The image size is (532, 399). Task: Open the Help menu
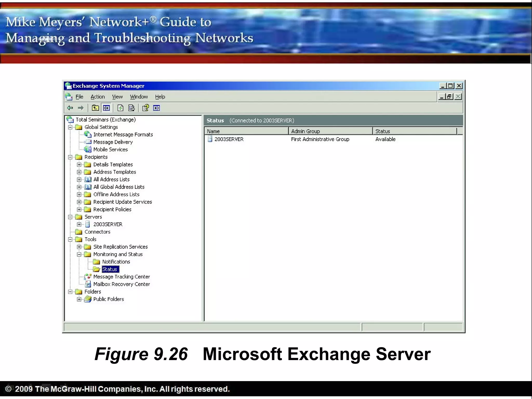[160, 97]
